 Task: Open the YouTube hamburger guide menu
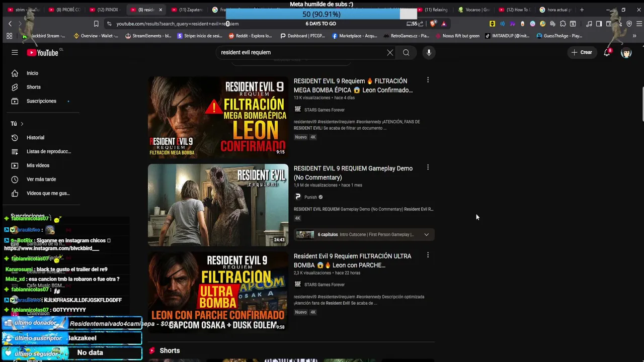(15, 52)
